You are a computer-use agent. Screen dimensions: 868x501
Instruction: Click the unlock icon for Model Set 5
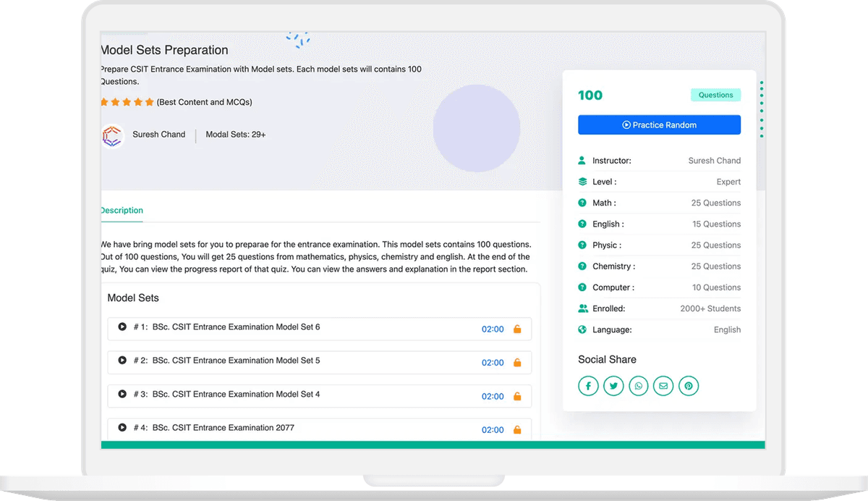tap(517, 363)
